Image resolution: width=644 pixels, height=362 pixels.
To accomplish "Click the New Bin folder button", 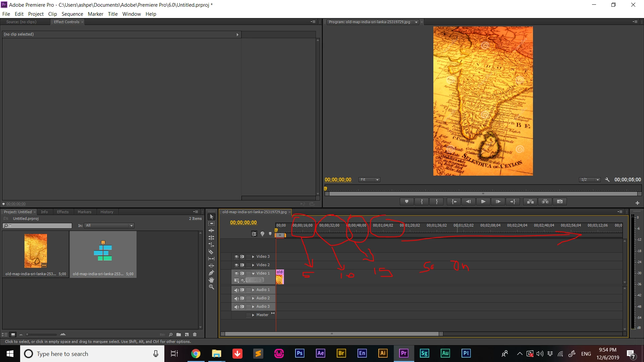I will tap(178, 335).
